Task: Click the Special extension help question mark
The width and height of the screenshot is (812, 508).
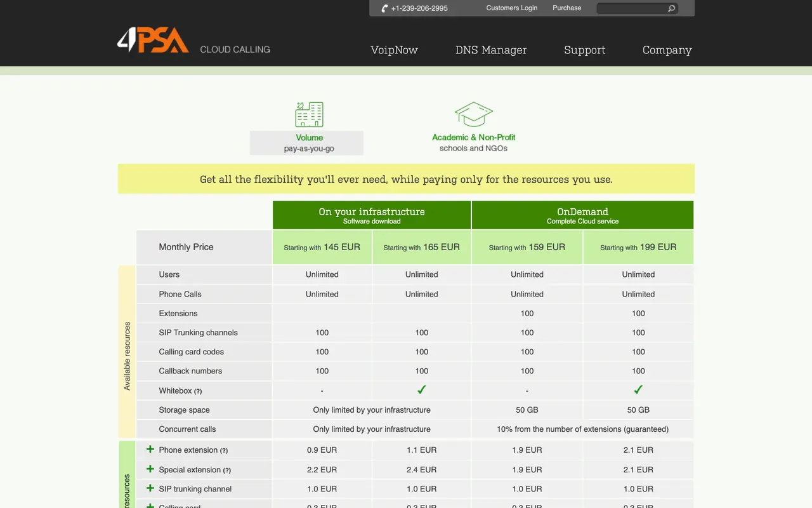Action: [227, 471]
